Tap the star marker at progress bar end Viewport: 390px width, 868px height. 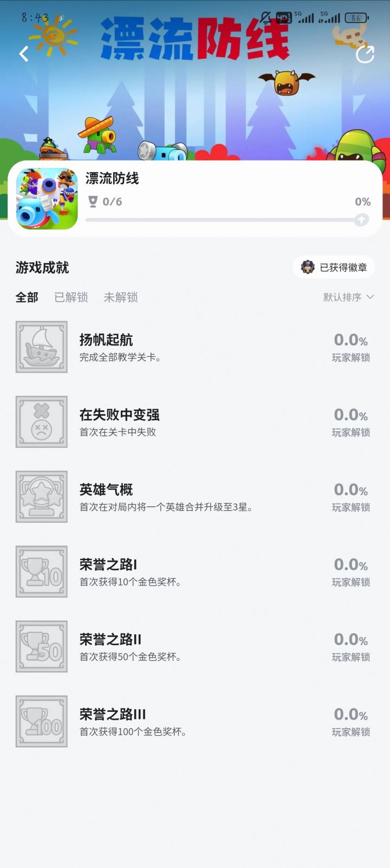pyautogui.click(x=361, y=220)
